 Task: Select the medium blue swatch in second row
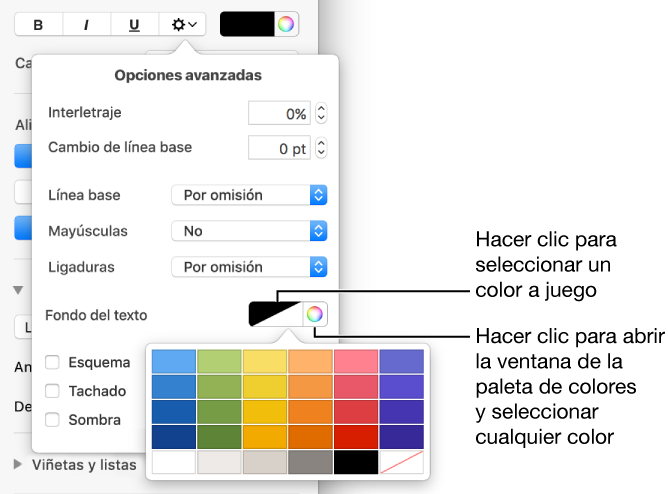(174, 387)
